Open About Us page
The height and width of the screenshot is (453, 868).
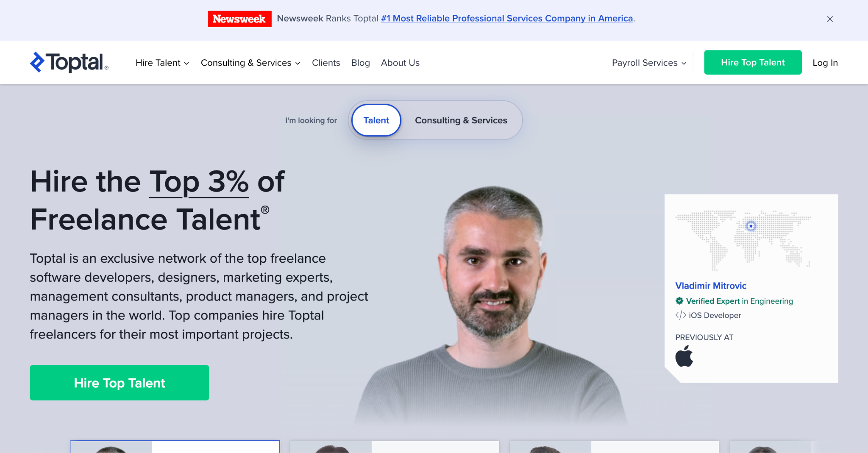[400, 63]
